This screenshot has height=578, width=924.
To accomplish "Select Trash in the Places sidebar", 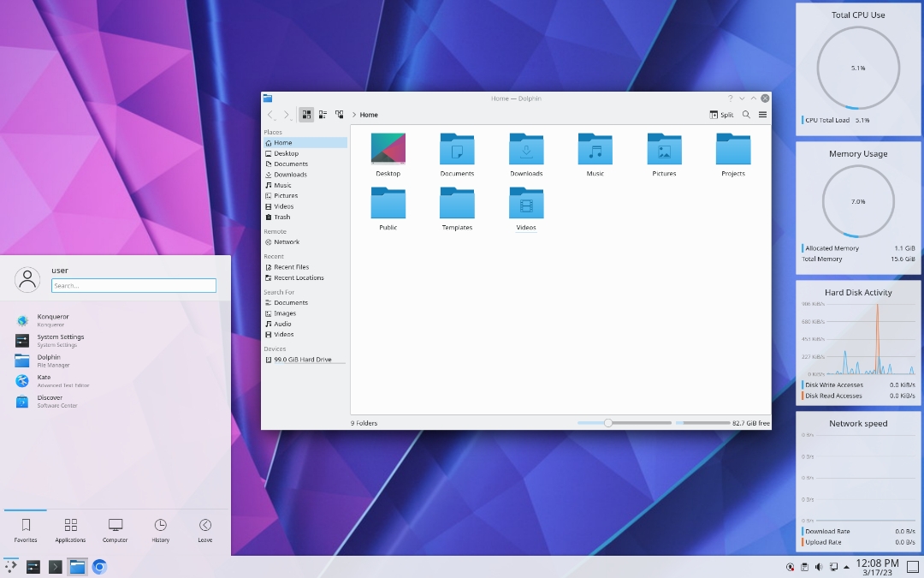I will (x=281, y=217).
